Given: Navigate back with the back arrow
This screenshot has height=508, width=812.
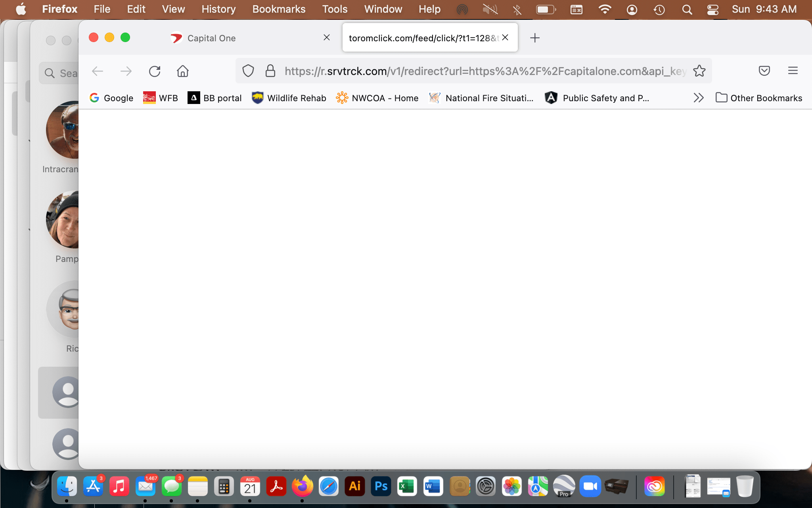Looking at the screenshot, I should click(97, 71).
